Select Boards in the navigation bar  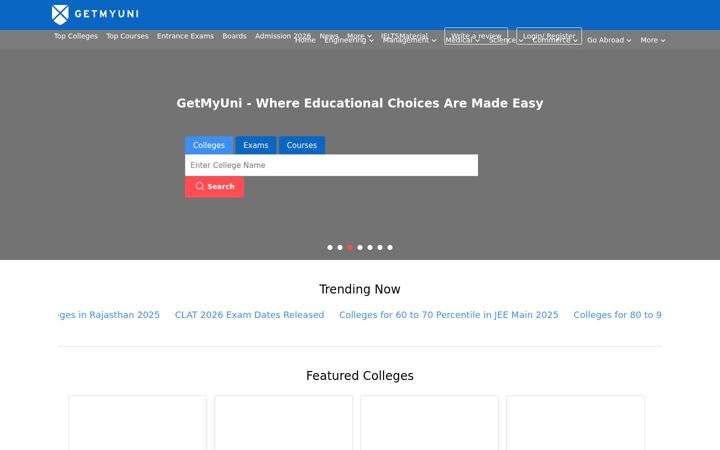tap(234, 36)
